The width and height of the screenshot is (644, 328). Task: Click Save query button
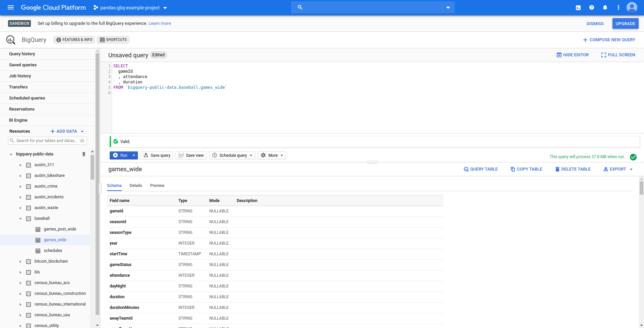click(x=157, y=155)
